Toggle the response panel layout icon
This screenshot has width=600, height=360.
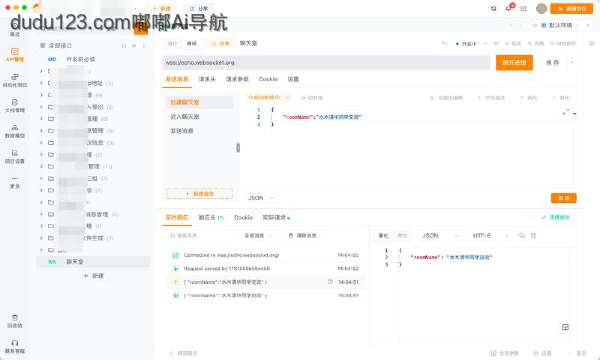pyautogui.click(x=565, y=327)
